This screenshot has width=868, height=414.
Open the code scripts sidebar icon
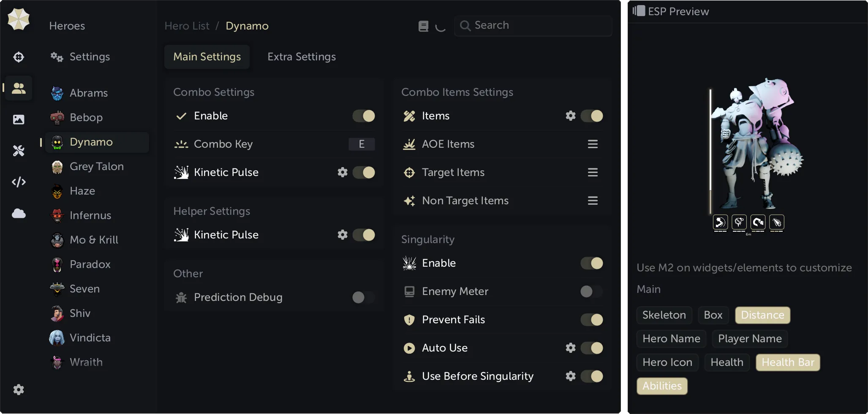click(x=19, y=182)
